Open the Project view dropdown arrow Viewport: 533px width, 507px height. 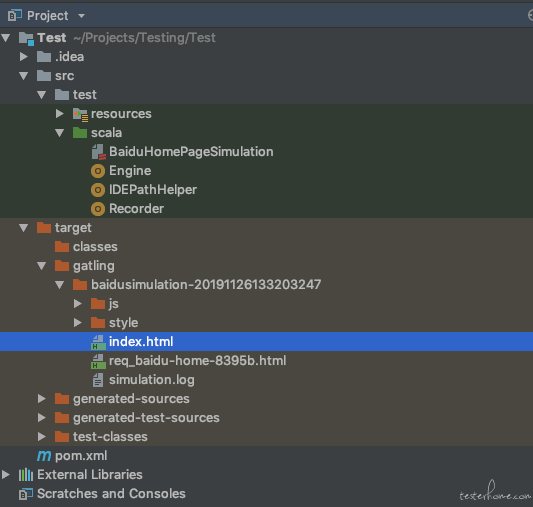[x=81, y=16]
